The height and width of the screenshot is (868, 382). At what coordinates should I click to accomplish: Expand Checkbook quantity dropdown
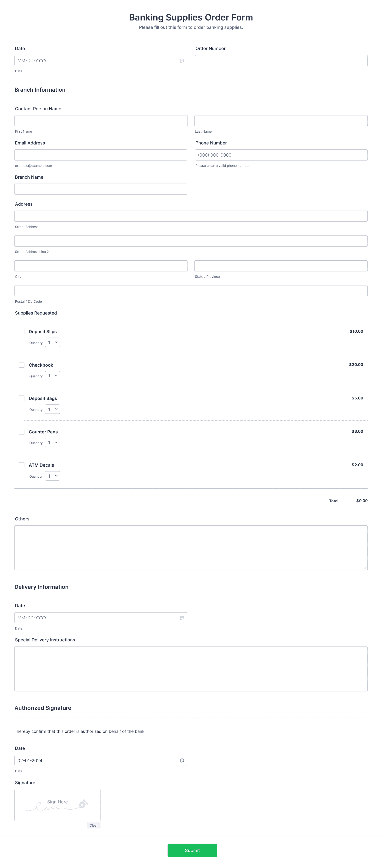pyautogui.click(x=53, y=376)
